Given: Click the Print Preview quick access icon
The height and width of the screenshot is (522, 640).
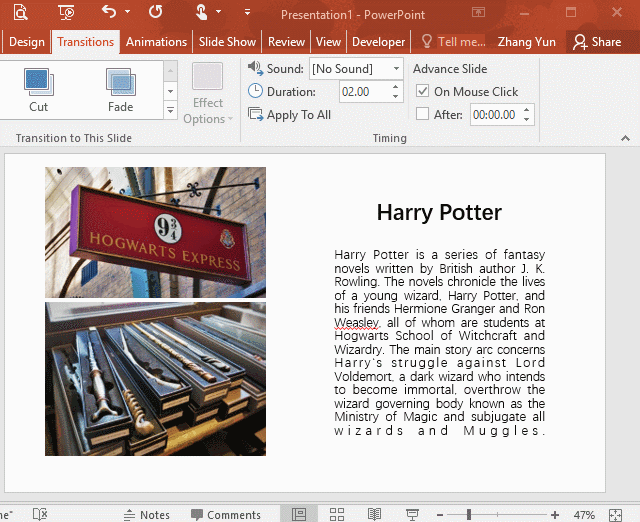Looking at the screenshot, I should [20, 12].
